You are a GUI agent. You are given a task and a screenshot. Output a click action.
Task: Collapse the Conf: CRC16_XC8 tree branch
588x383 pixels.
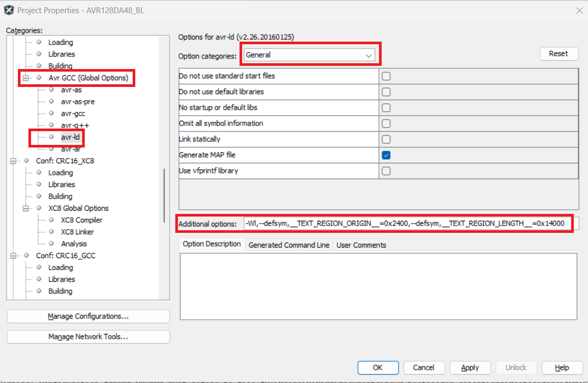[12, 161]
